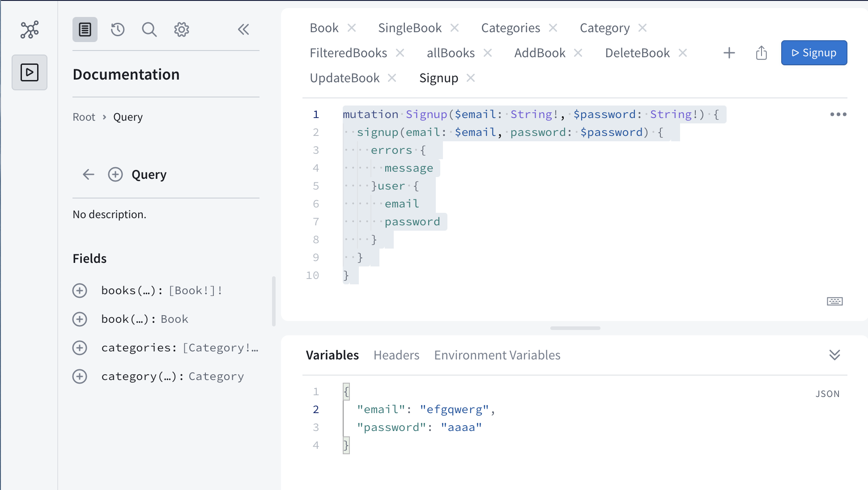Viewport: 868px width, 490px height.
Task: Close the FilteredBooks tab
Action: coord(400,53)
